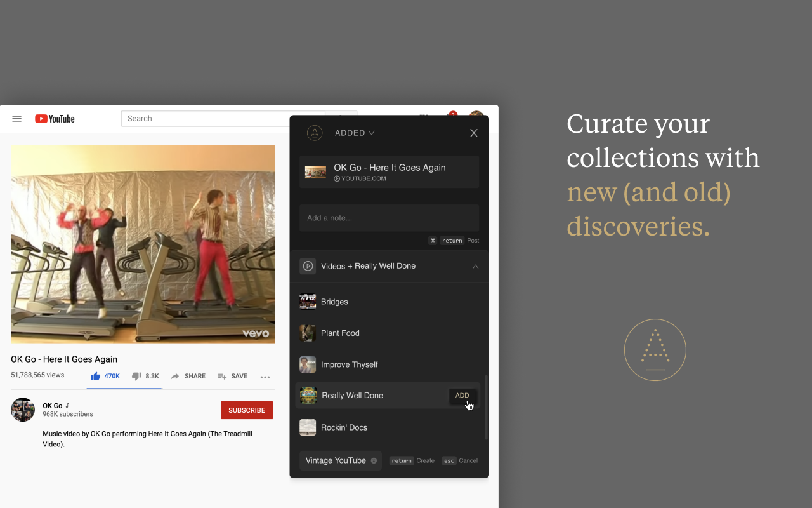Click the 'Curate your collections' headline
The width and height of the screenshot is (812, 508).
(x=663, y=175)
